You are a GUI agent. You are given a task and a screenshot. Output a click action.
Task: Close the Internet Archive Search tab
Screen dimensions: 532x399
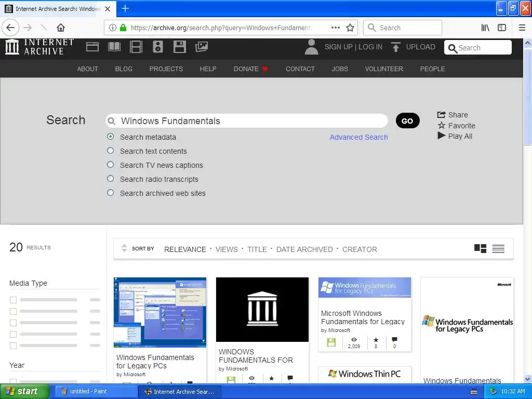click(108, 9)
